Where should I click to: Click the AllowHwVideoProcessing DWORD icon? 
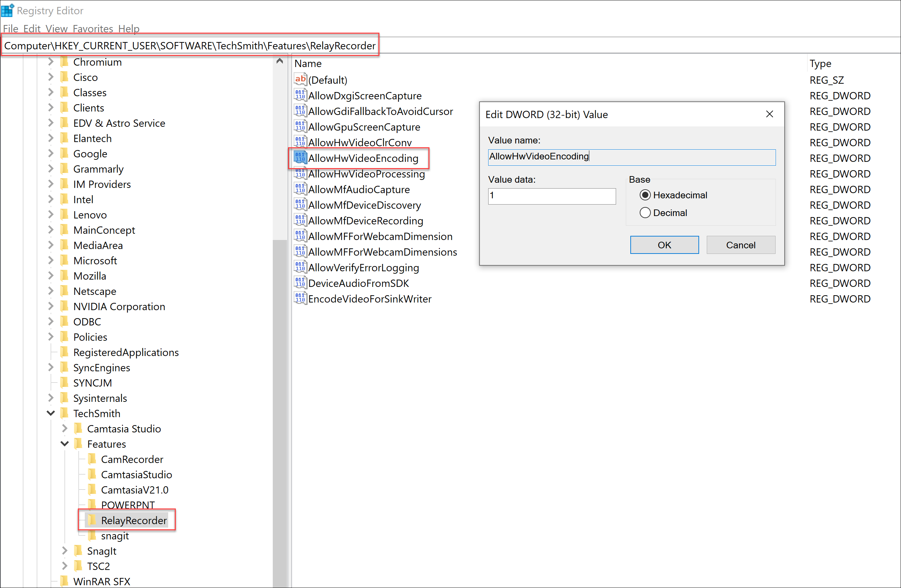click(x=300, y=173)
